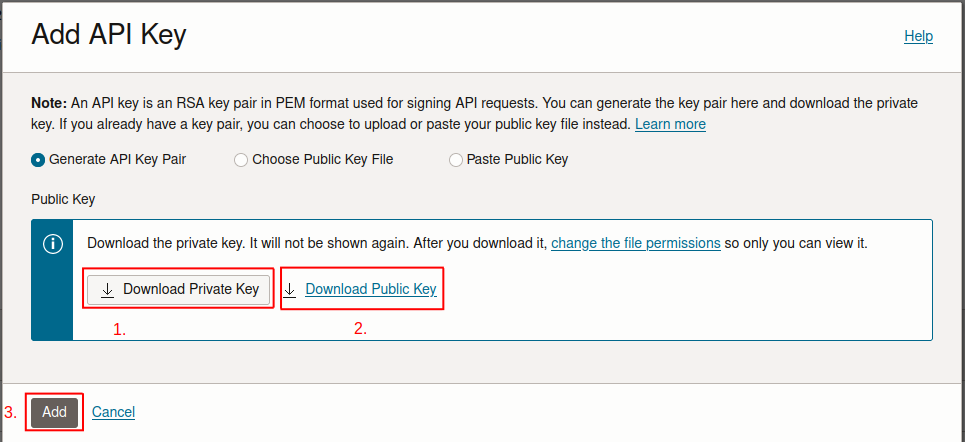Click download arrow icon inside Private Key button

click(107, 289)
